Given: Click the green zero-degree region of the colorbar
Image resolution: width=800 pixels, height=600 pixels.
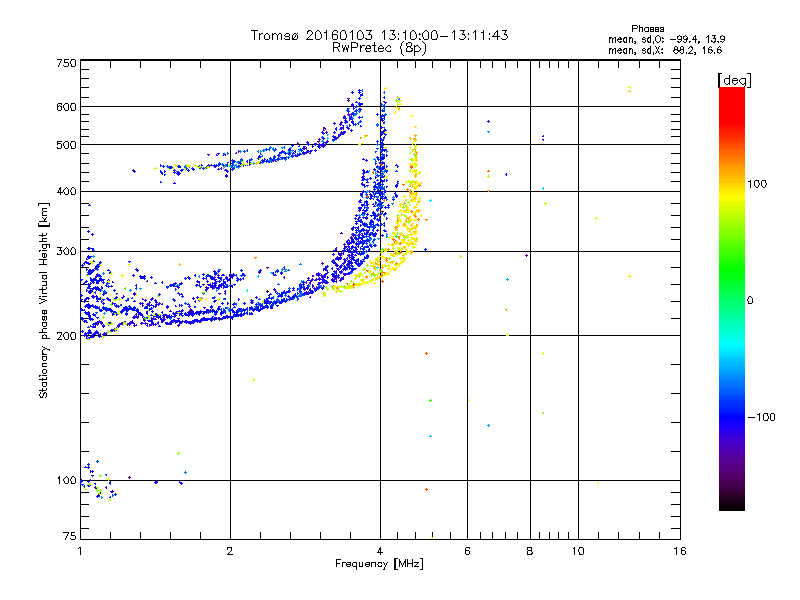Looking at the screenshot, I should click(x=732, y=300).
